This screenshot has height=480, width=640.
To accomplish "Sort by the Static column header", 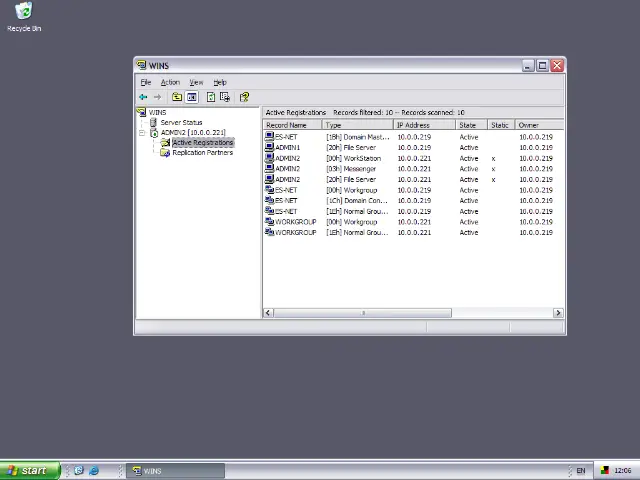I will 502,125.
